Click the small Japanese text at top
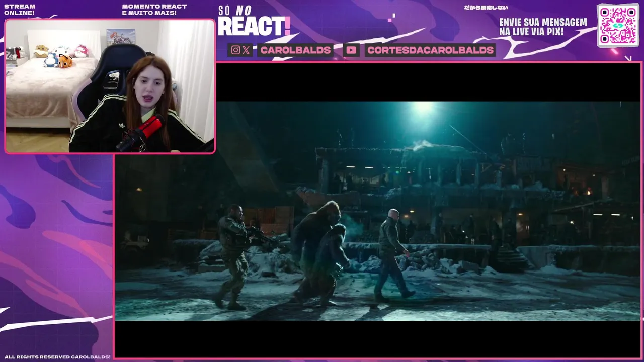Image resolution: width=644 pixels, height=362 pixels. (486, 8)
